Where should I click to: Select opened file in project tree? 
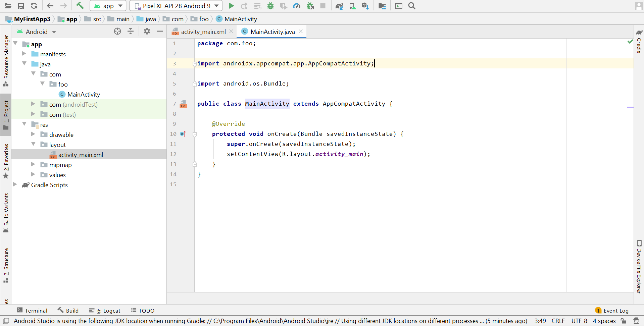click(117, 31)
